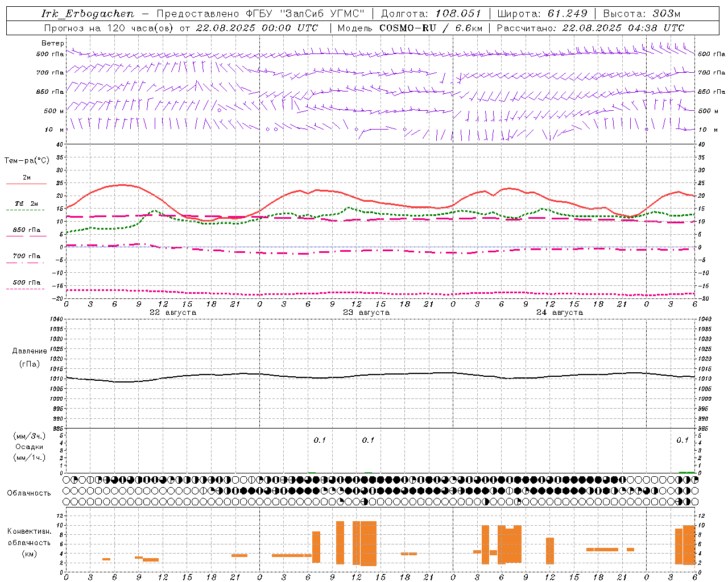Click the 'Ветер' panel label

[53, 43]
